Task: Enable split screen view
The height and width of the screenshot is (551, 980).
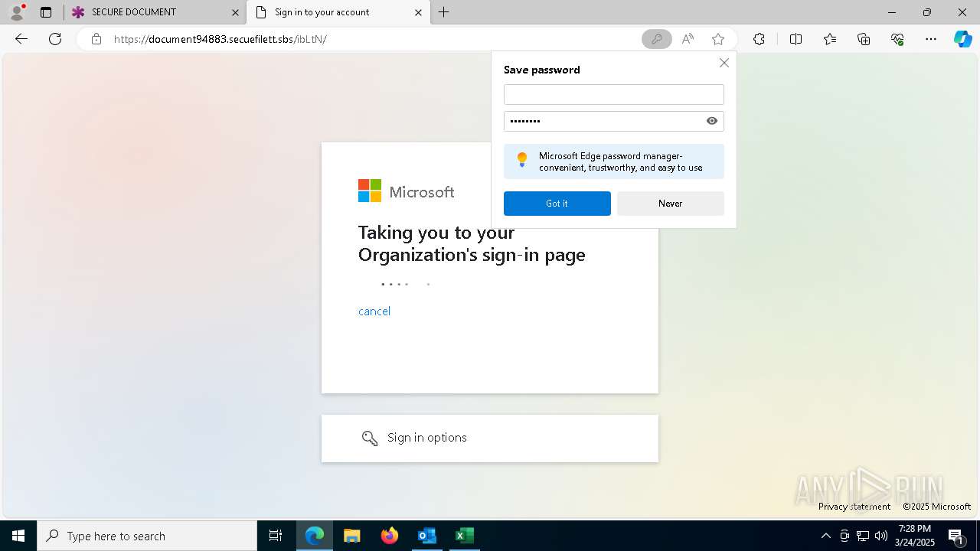Action: 795,39
